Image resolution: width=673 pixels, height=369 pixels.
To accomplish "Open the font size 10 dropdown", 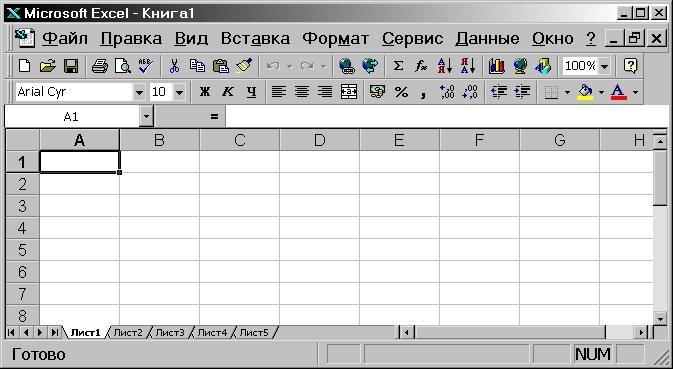I will click(179, 92).
